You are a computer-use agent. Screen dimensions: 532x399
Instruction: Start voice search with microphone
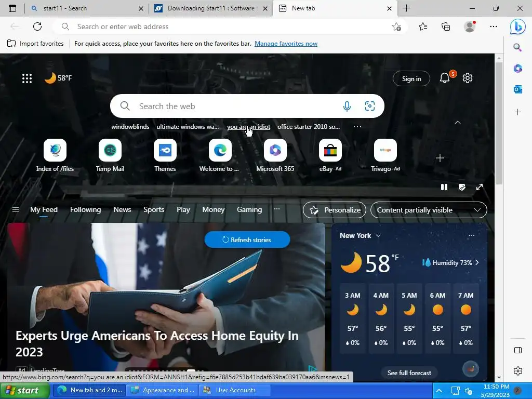coord(347,106)
